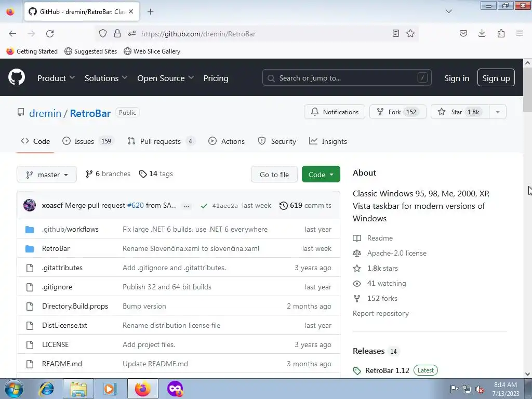The image size is (532, 399).
Task: Select the Code tab
Action: click(35, 141)
